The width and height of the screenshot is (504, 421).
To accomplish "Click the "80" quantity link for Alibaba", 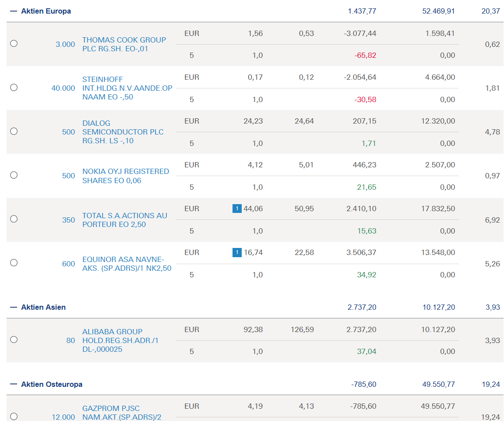I will (71, 340).
